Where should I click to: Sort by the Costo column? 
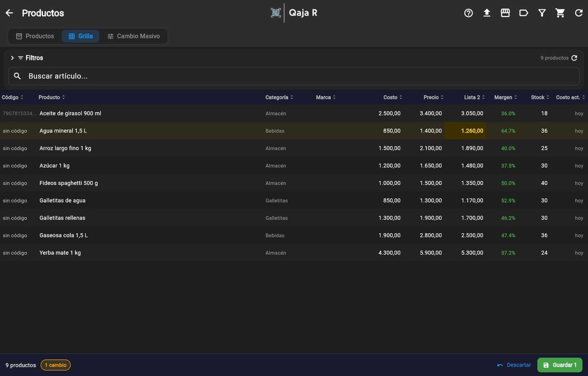pyautogui.click(x=393, y=97)
